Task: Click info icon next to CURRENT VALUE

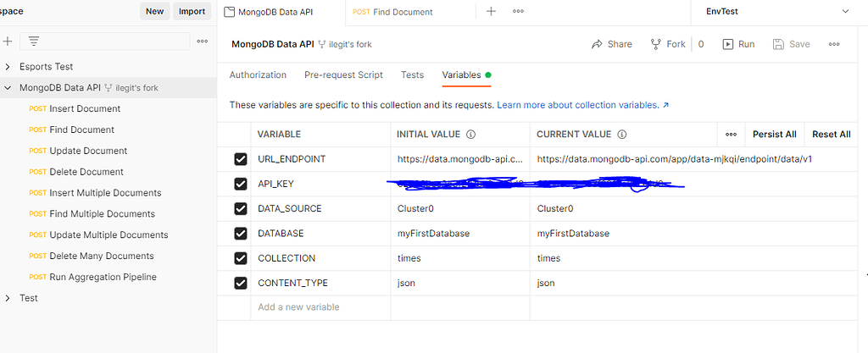Action: coord(621,135)
